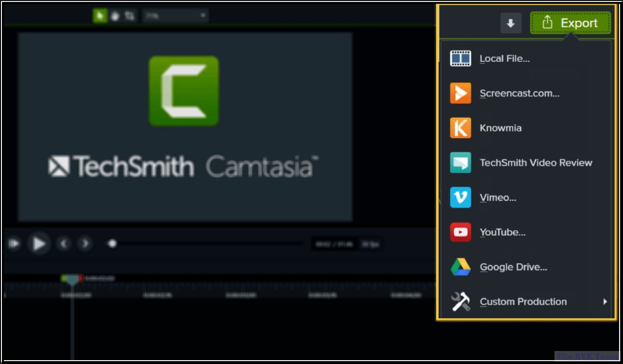This screenshot has width=623, height=364.
Task: Click the next clip arrow button
Action: click(85, 244)
